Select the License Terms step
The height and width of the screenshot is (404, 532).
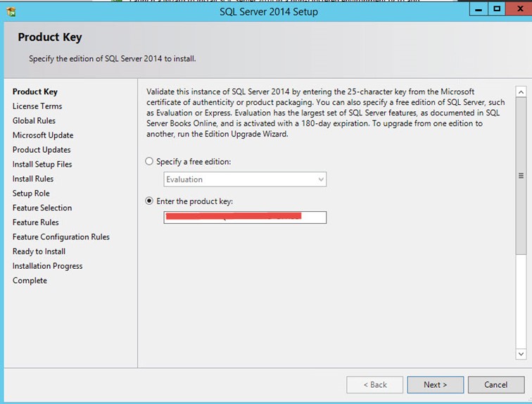pos(37,106)
